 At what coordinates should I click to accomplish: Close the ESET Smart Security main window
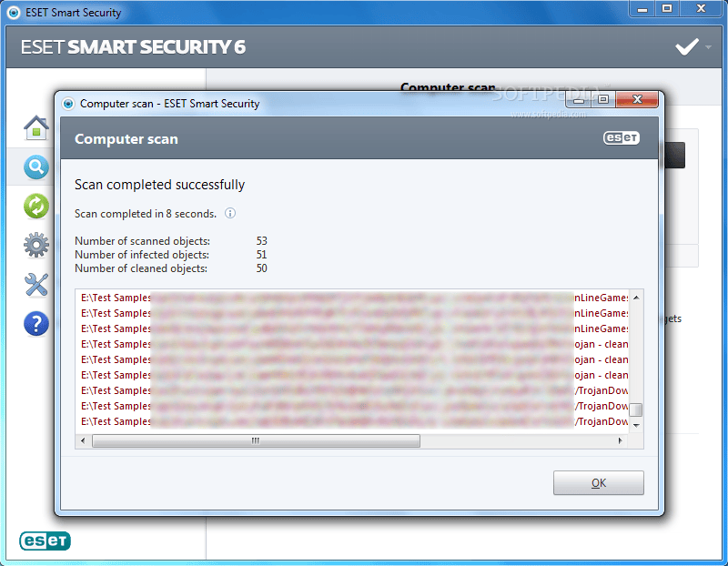pos(701,8)
